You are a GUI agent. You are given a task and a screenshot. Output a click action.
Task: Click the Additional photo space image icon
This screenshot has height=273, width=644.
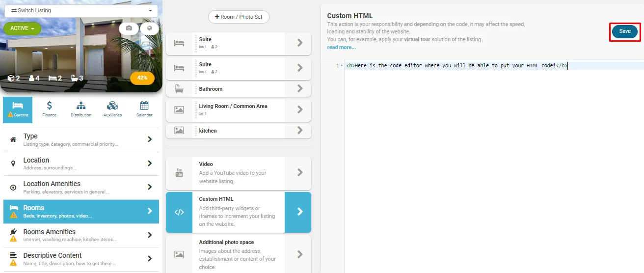pos(179,254)
